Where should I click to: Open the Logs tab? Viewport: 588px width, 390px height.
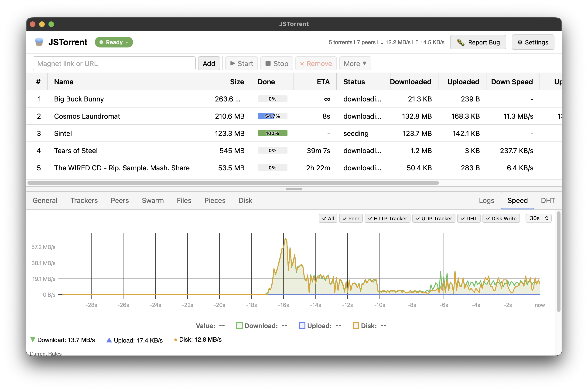click(486, 201)
